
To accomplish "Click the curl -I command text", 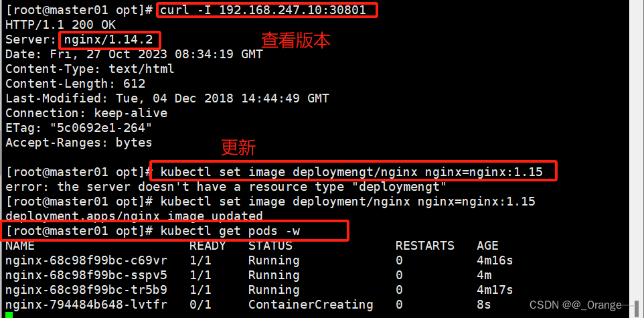I will [266, 11].
